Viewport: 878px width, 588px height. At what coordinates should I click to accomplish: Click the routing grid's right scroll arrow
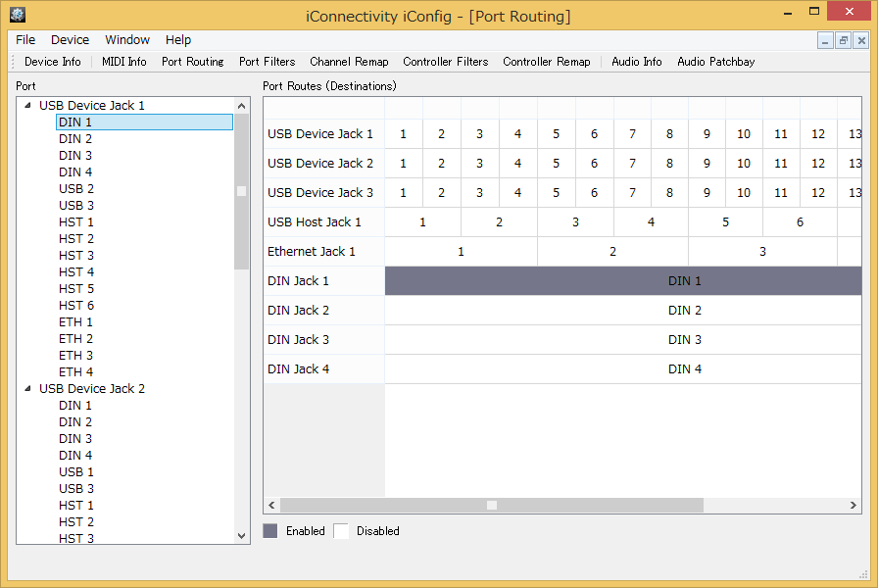point(854,505)
